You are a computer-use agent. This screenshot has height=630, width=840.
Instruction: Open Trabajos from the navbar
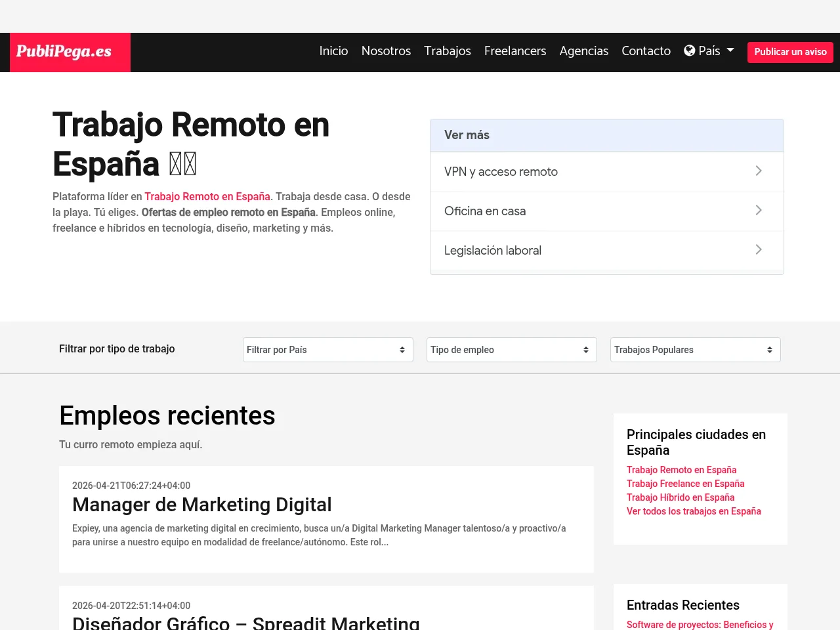click(448, 51)
